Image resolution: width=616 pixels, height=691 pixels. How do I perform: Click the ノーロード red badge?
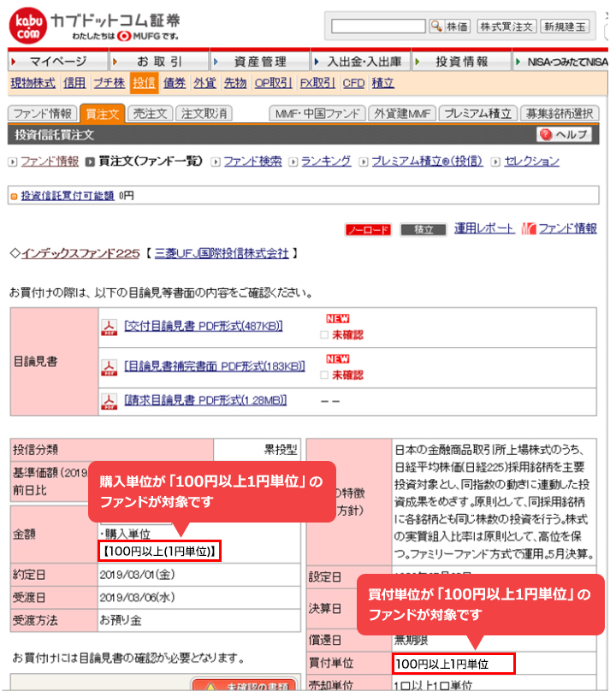point(368,229)
